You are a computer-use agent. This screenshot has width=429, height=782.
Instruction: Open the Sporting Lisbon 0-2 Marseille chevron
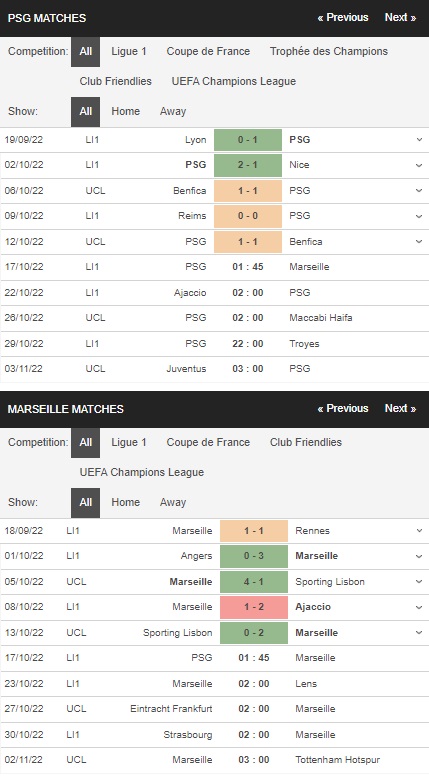(419, 632)
